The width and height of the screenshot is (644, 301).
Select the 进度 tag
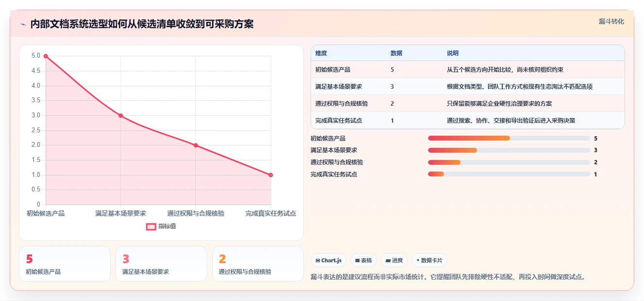tap(394, 260)
